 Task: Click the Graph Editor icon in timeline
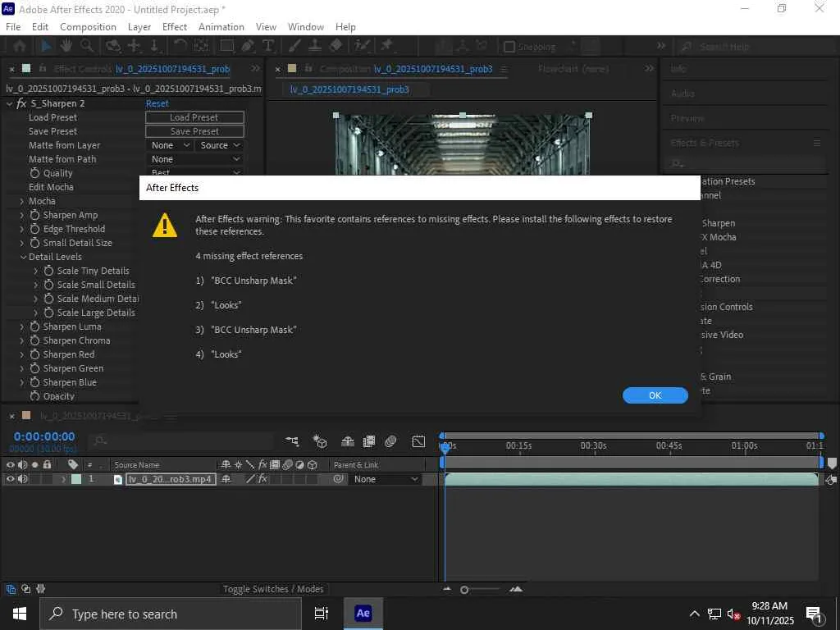418,441
